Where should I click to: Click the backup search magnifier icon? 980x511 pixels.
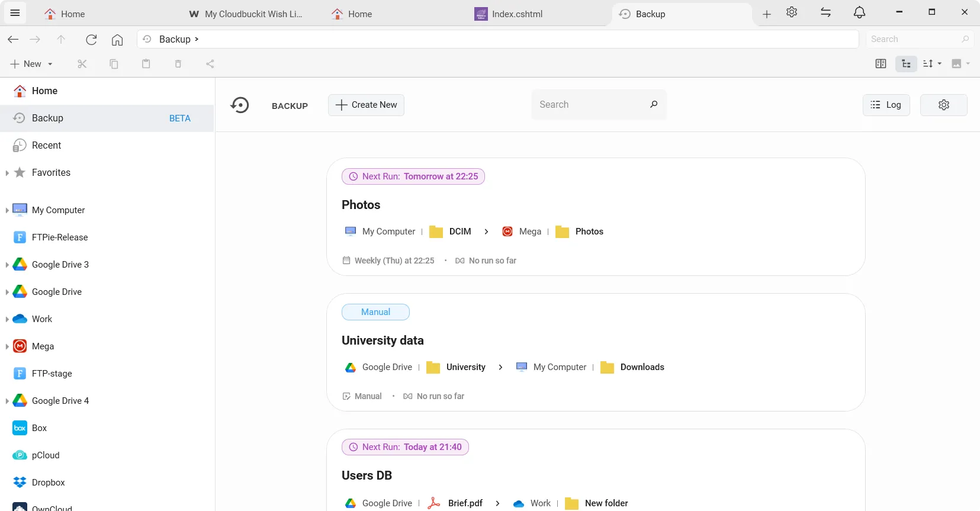pyautogui.click(x=654, y=105)
